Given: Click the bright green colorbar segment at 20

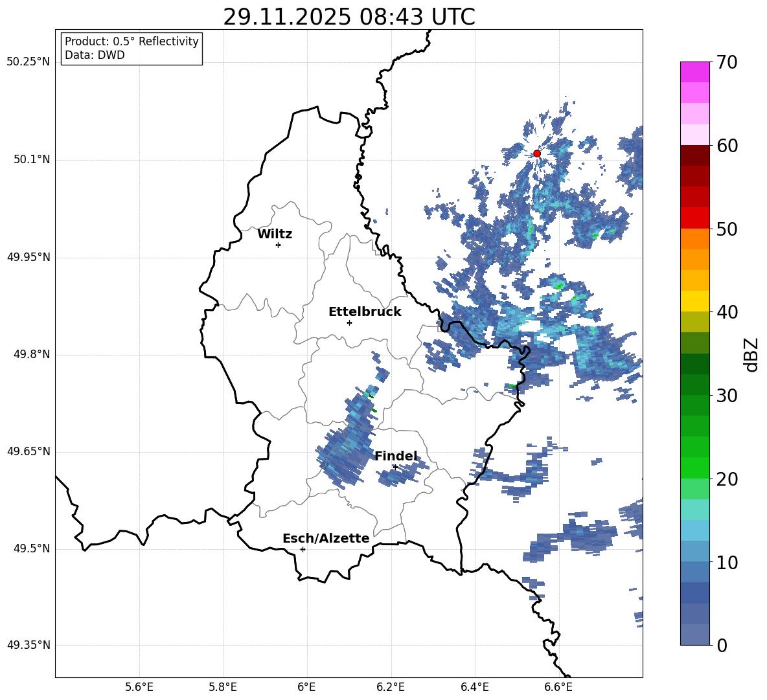Looking at the screenshot, I should tap(694, 468).
